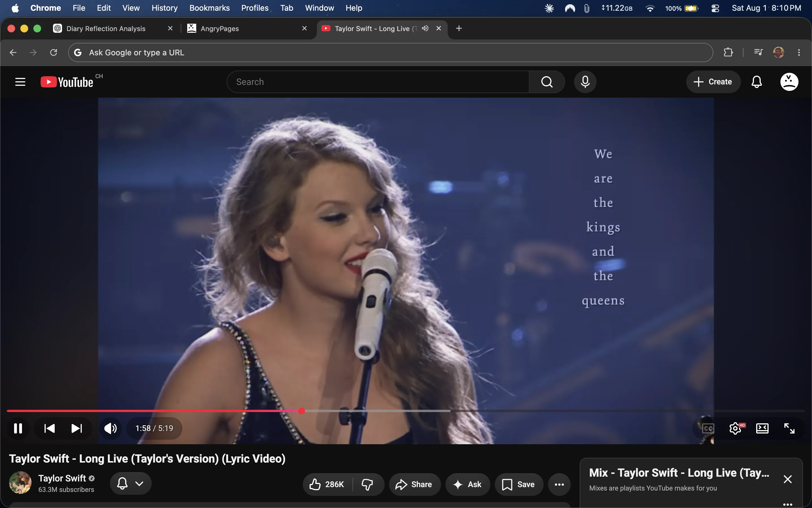812x508 pixels.
Task: Switch to the Diary Reflection Analysis tab
Action: (x=106, y=29)
